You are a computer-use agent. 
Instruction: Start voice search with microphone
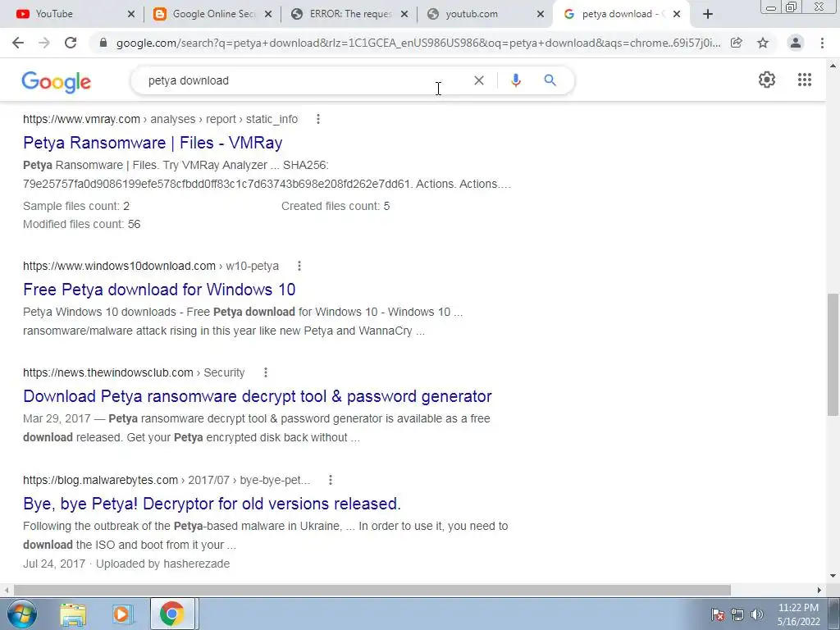[515, 80]
